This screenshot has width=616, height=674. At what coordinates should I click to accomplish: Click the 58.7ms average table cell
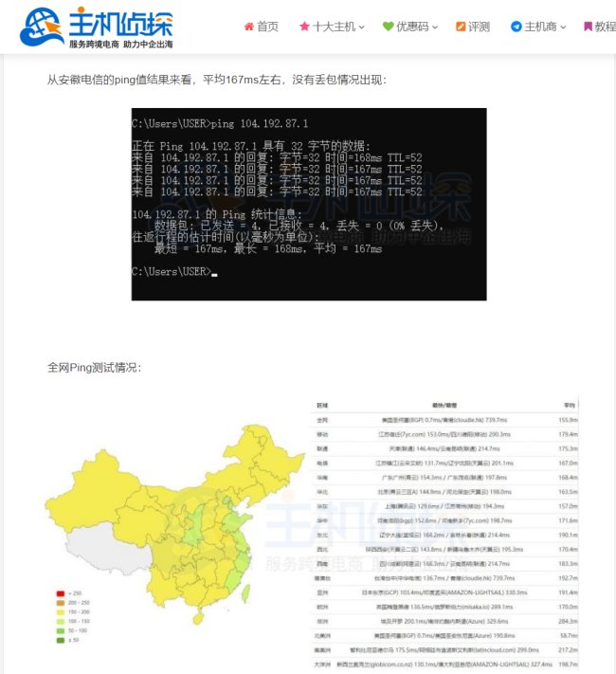pyautogui.click(x=569, y=636)
